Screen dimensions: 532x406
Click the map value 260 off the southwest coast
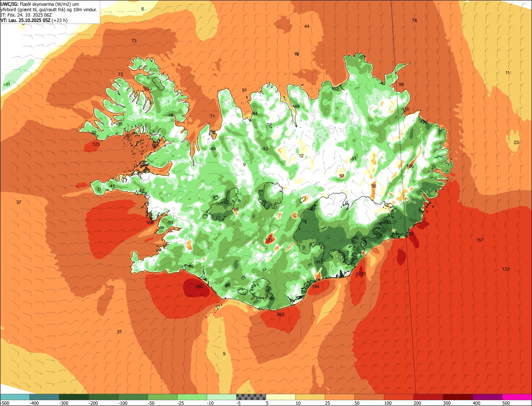click(199, 286)
